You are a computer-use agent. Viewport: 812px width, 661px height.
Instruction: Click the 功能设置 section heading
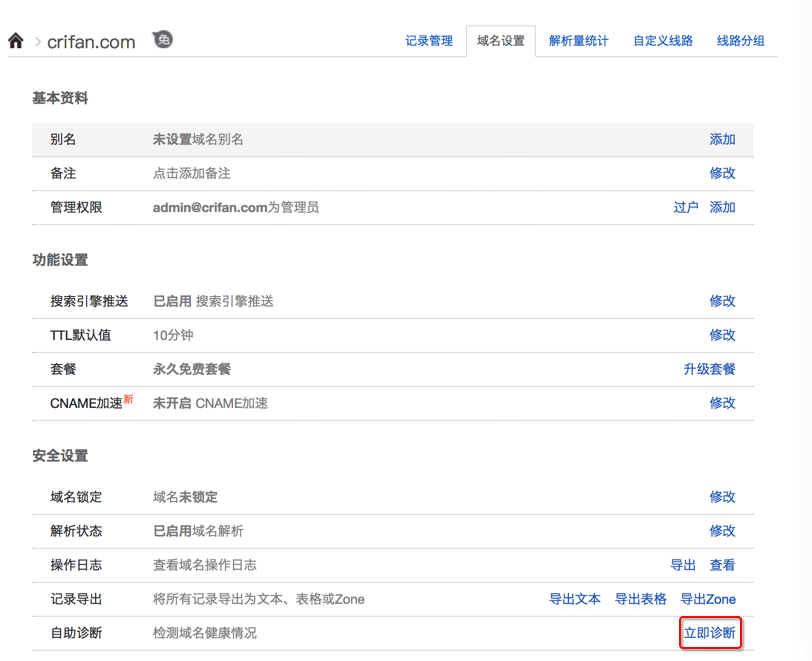[x=60, y=260]
